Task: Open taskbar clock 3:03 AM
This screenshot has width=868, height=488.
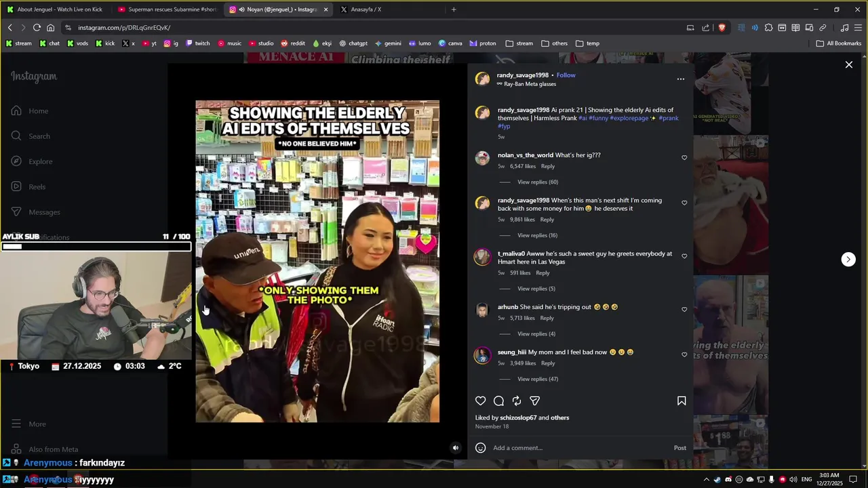Action: [x=830, y=479]
